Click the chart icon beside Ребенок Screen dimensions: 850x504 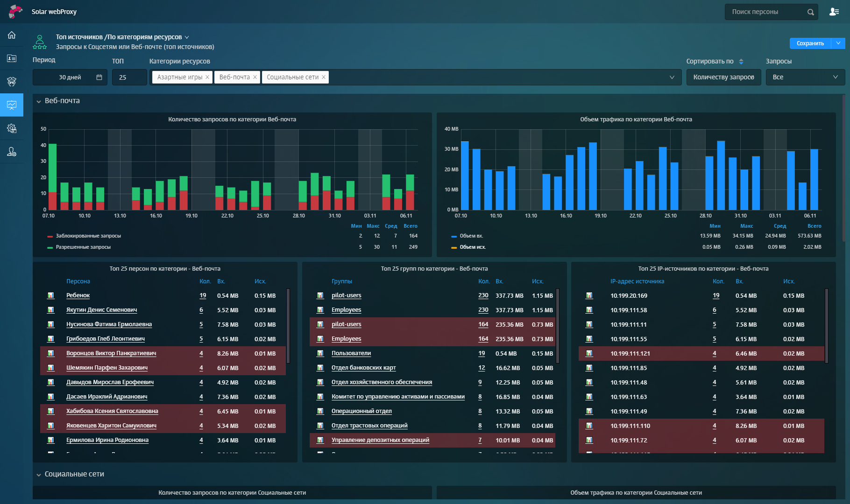pos(51,295)
